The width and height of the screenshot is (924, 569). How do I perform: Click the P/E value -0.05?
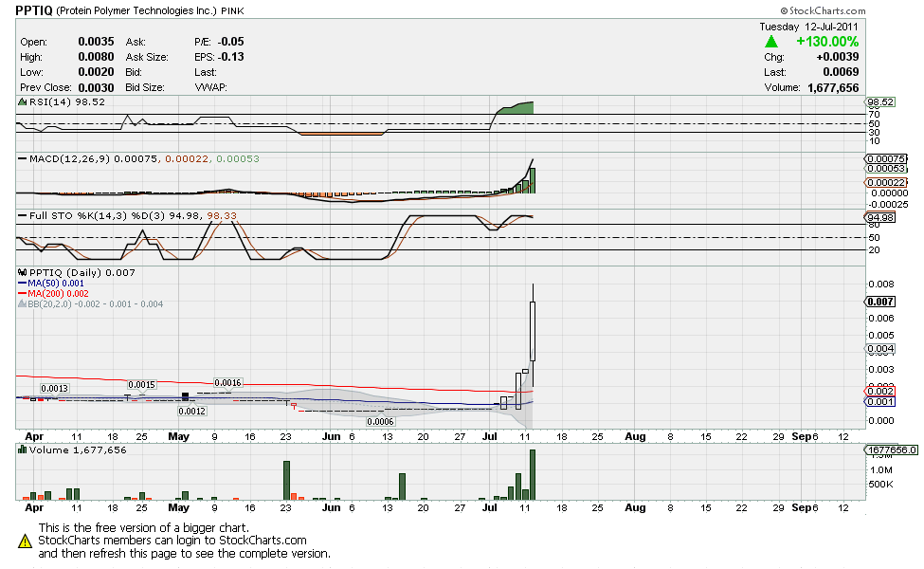pos(230,42)
